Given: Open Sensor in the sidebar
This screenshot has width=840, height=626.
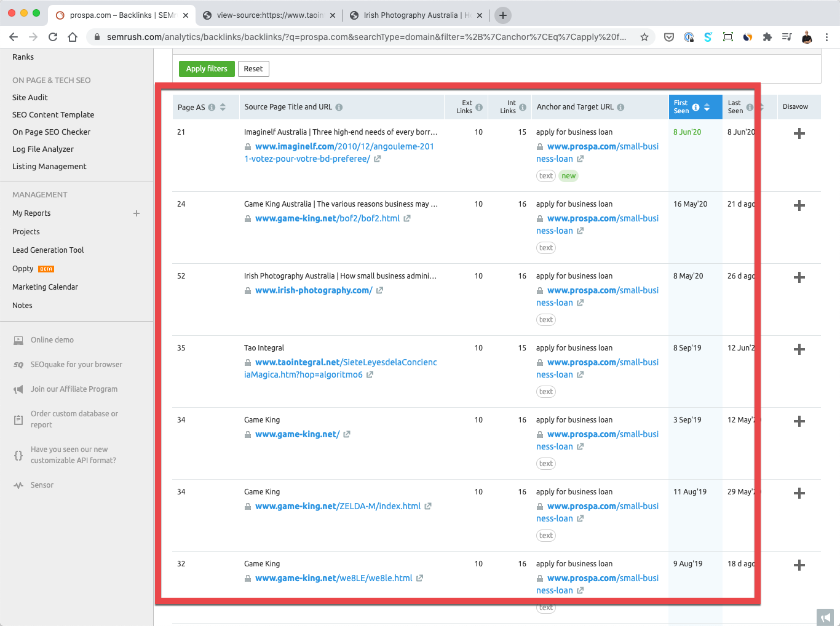Looking at the screenshot, I should [x=42, y=485].
